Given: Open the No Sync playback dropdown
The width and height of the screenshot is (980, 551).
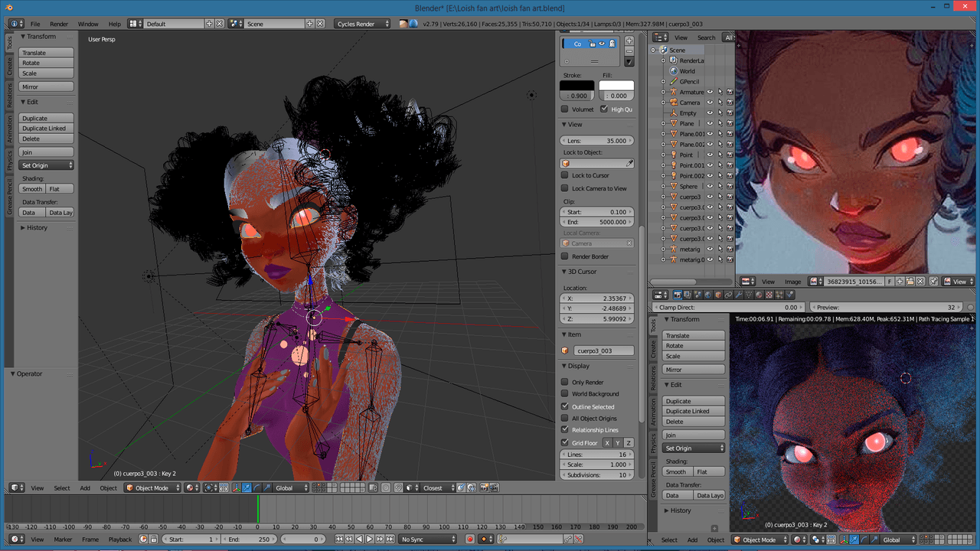Looking at the screenshot, I should [427, 539].
